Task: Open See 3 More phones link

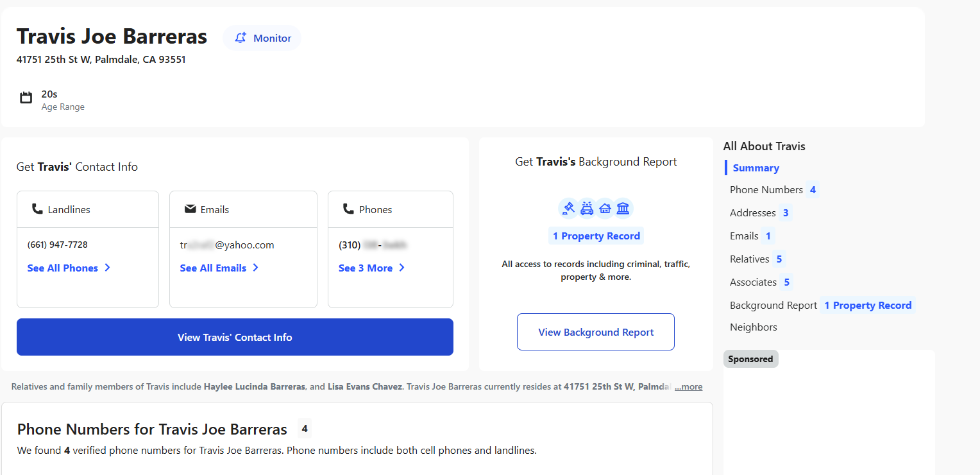Action: (372, 268)
